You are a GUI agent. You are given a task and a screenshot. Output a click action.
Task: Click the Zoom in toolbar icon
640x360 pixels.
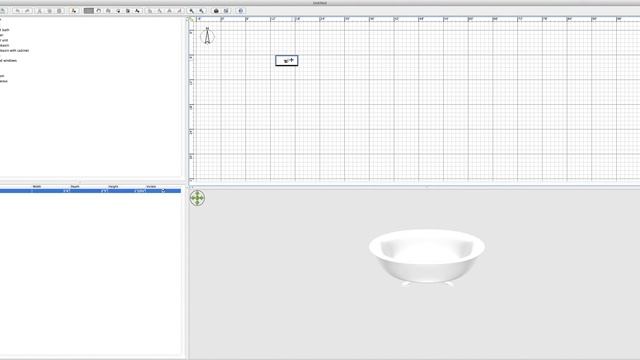click(191, 11)
